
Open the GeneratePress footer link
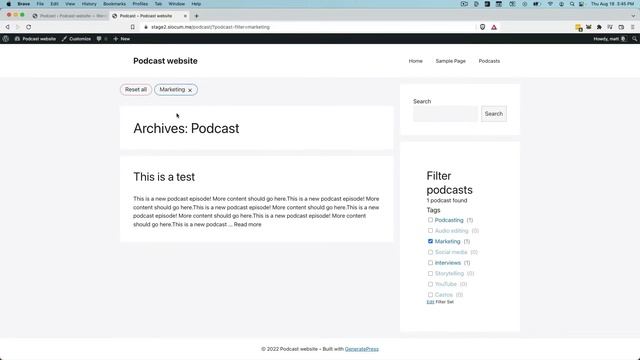click(x=362, y=349)
